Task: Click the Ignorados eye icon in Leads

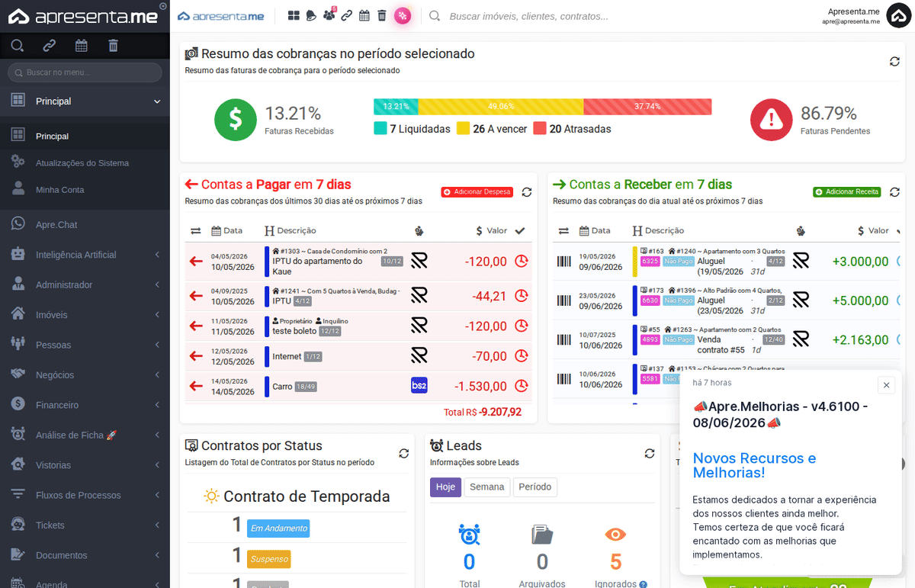Action: tap(615, 535)
